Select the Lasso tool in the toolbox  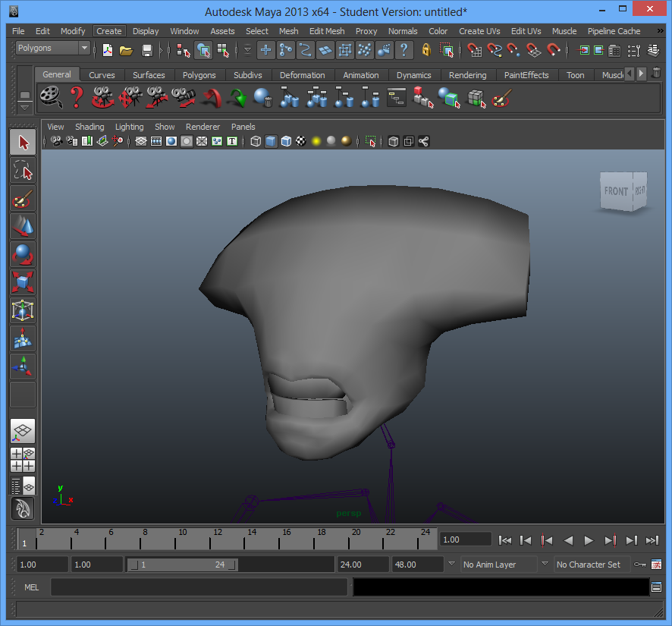coord(23,171)
